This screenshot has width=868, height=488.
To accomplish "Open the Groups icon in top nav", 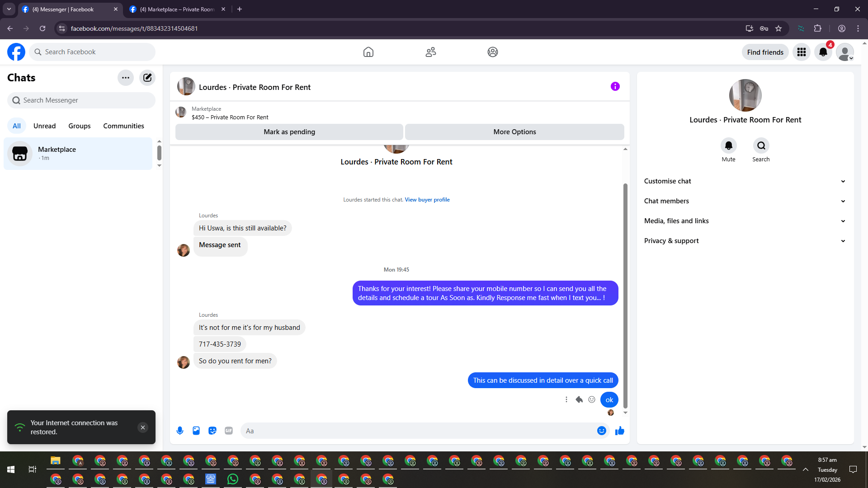I will click(x=493, y=52).
